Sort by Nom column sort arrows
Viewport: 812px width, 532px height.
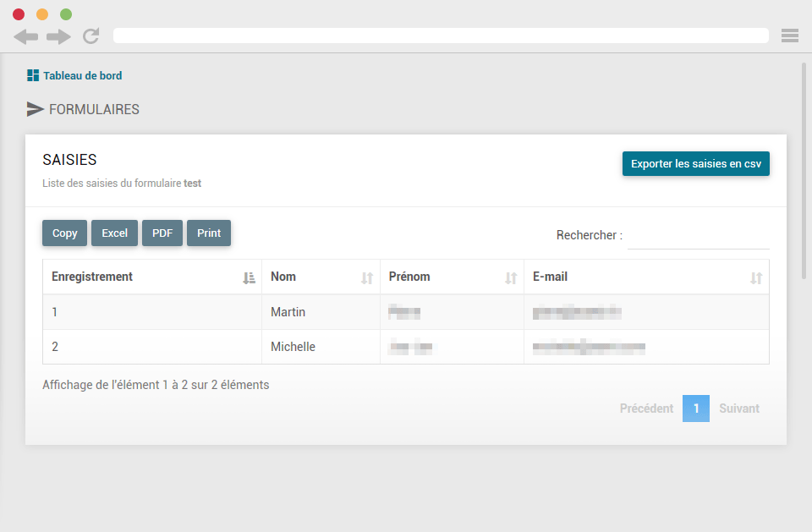click(x=367, y=278)
